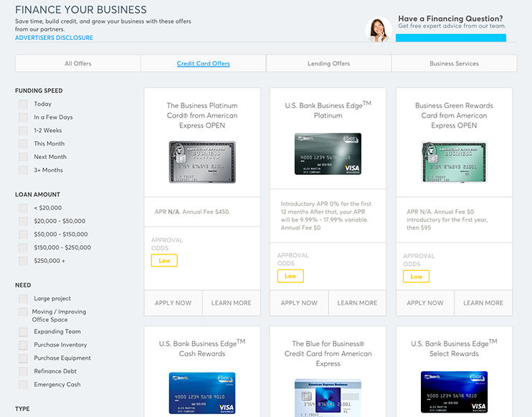The width and height of the screenshot is (532, 417).
Task: Apply now for U.S. Bank Business Edge Platinum
Action: click(299, 303)
